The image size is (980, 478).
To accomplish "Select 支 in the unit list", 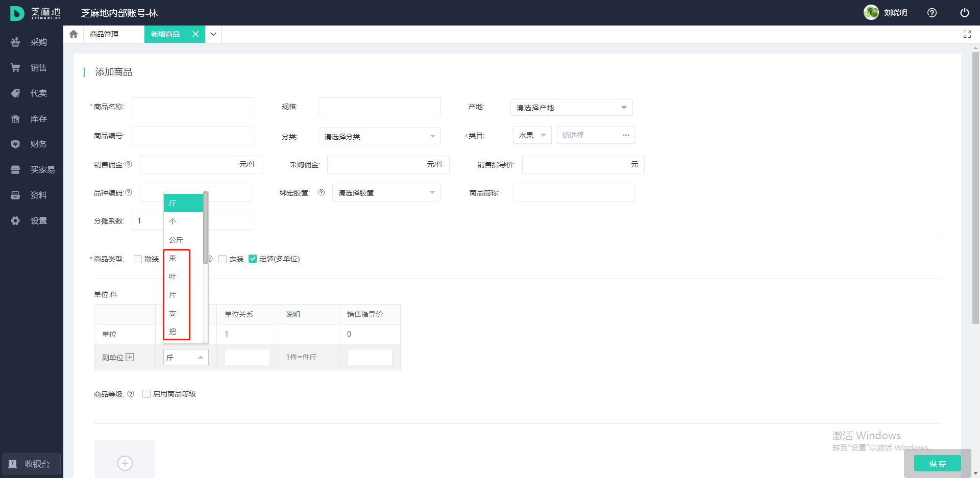I will [x=183, y=313].
